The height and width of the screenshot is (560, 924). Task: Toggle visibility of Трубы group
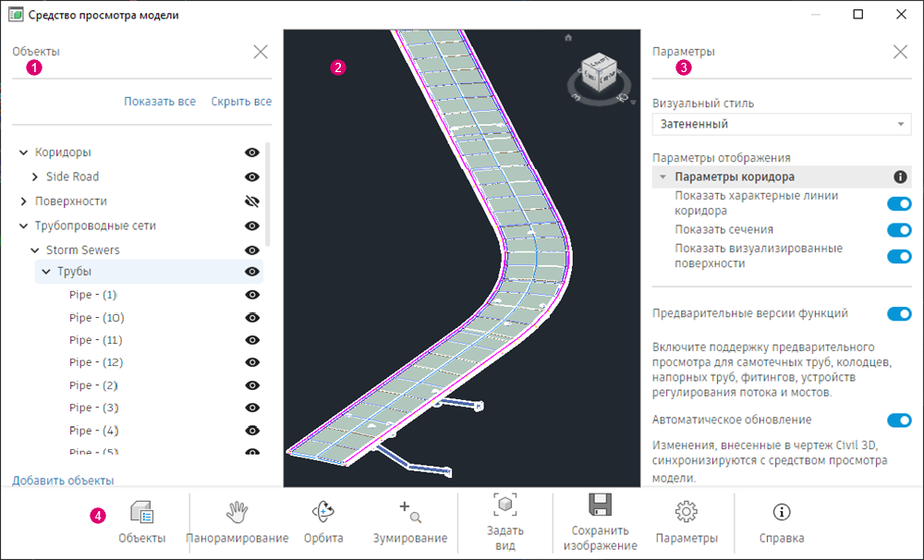[252, 272]
